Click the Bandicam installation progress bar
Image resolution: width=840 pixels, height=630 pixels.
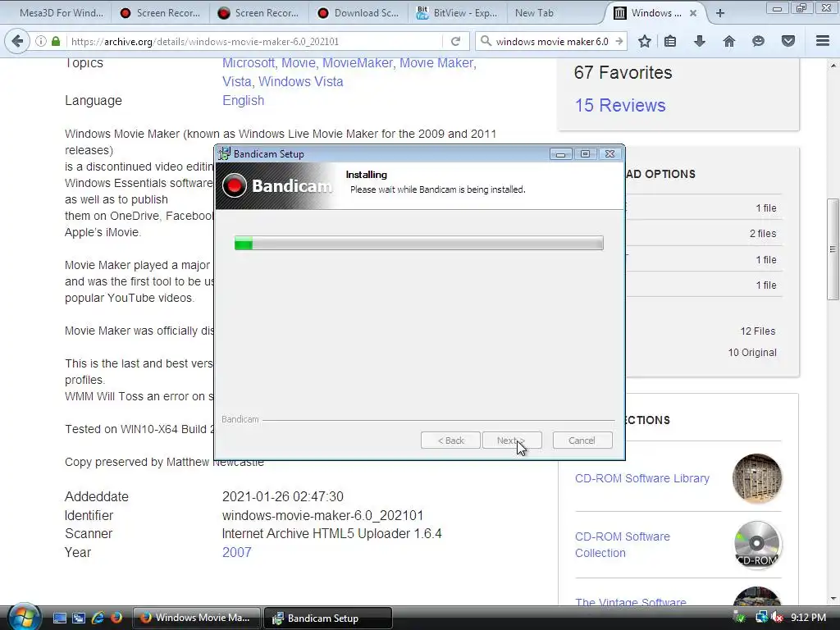tap(419, 243)
